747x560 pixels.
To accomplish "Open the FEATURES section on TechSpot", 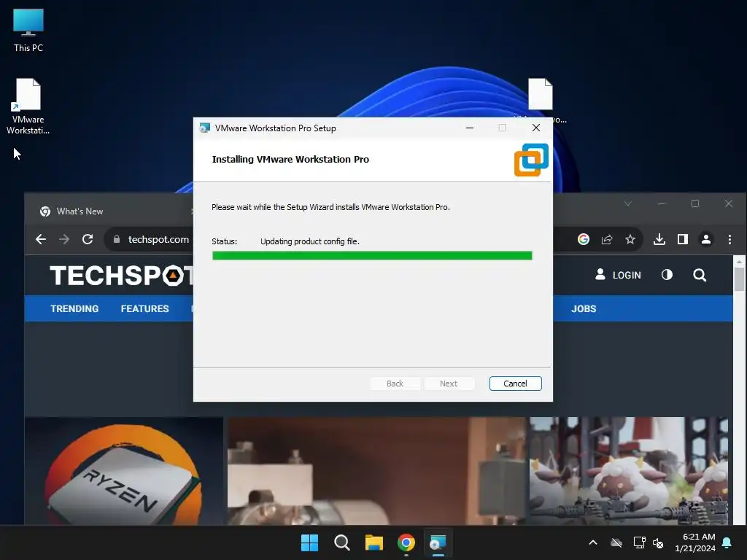I will pos(145,308).
